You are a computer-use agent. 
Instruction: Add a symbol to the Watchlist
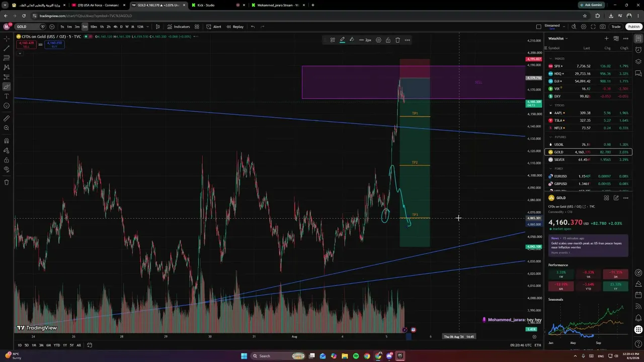coord(606,38)
